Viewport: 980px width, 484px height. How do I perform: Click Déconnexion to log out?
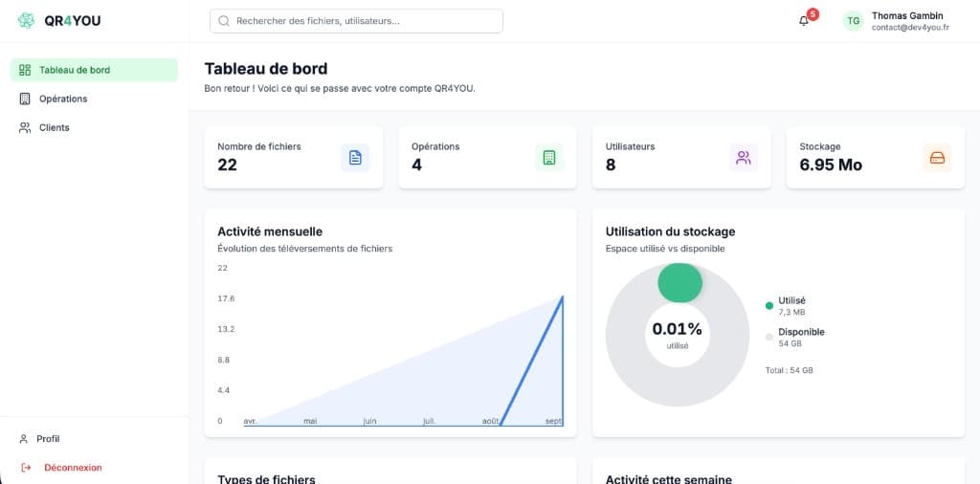click(x=73, y=467)
